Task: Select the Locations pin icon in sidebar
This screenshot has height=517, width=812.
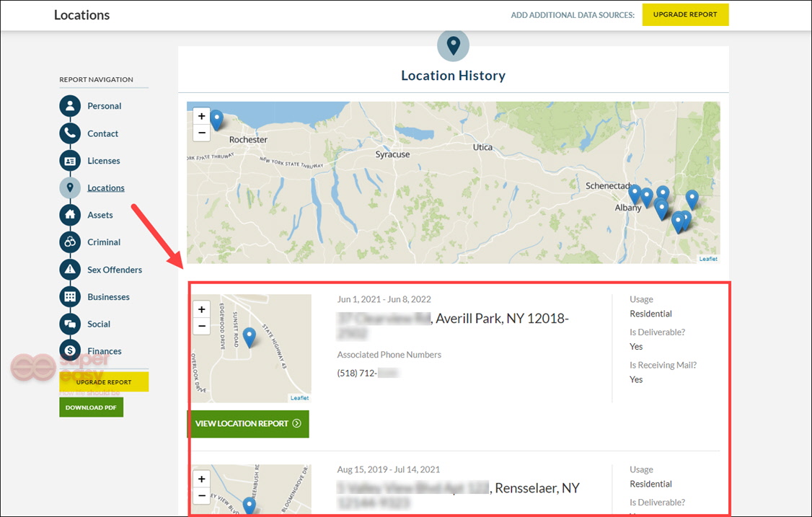Action: click(70, 187)
